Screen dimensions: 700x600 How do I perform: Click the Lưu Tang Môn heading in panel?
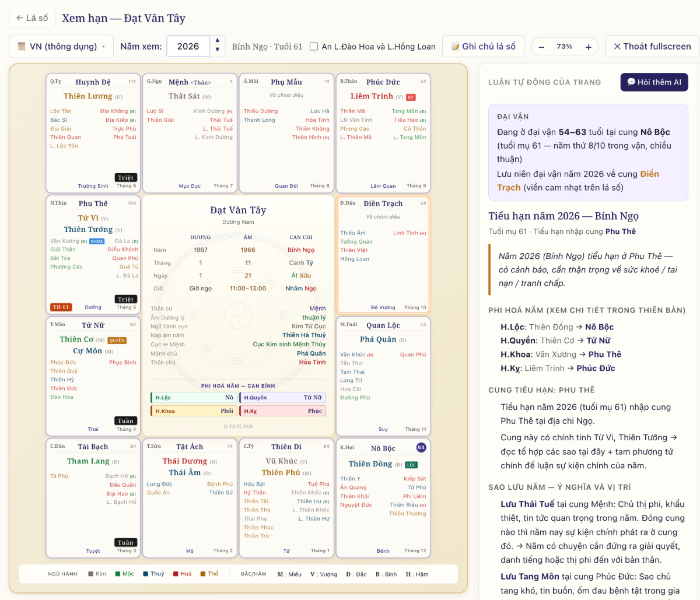pos(530,577)
